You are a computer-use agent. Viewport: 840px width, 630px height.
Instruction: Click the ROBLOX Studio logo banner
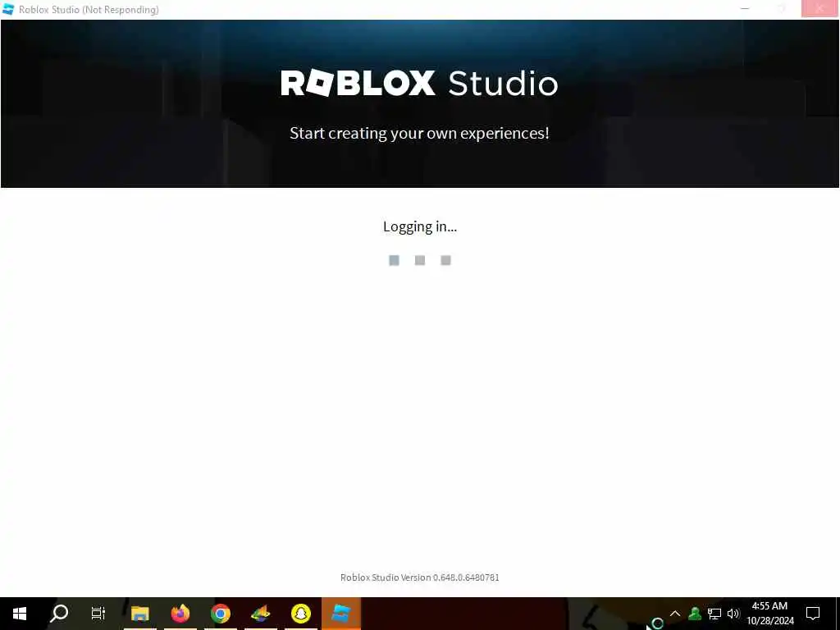[x=419, y=83]
